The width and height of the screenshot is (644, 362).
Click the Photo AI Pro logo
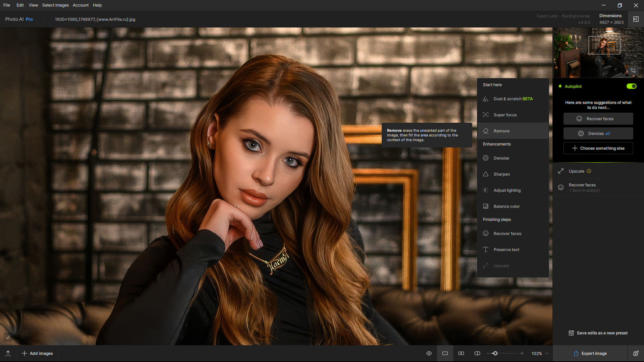pos(19,19)
